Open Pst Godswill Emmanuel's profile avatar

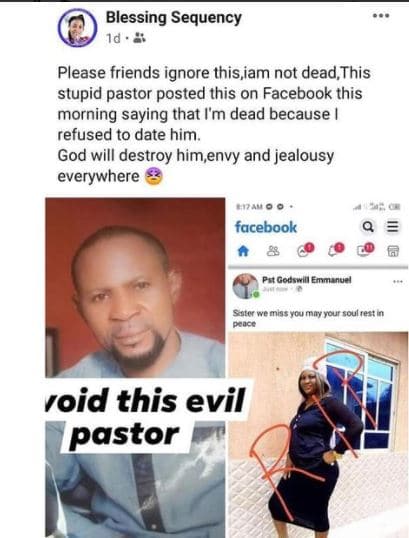click(245, 286)
